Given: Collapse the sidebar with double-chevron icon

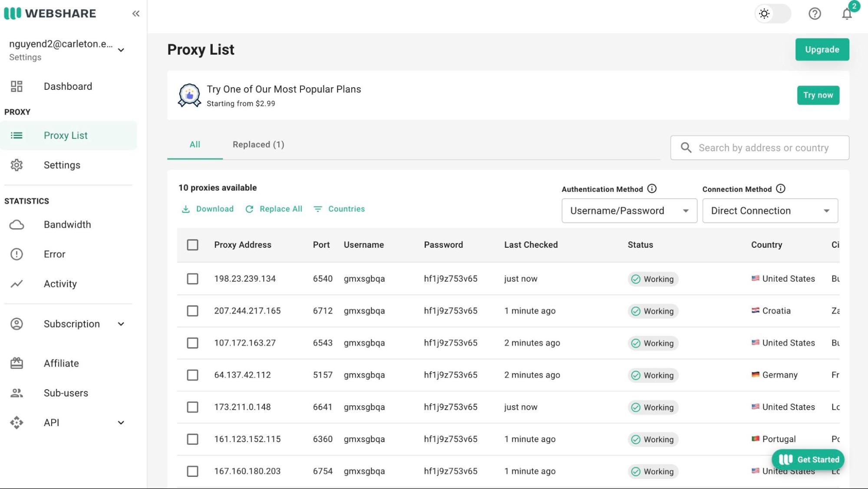Looking at the screenshot, I should 135,13.
